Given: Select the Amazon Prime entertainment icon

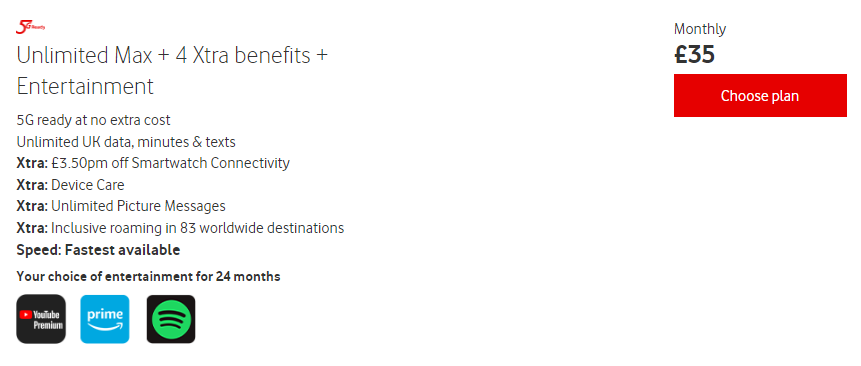Looking at the screenshot, I should click(105, 319).
